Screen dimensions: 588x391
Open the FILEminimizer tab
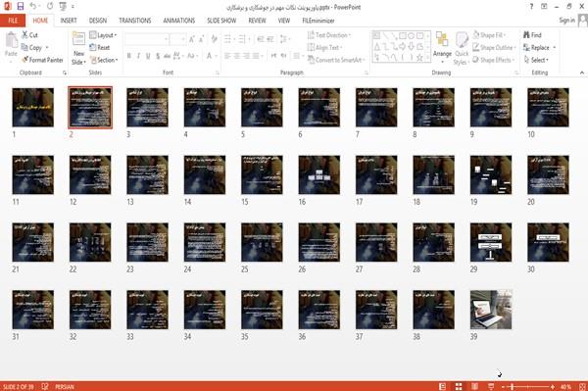click(x=318, y=21)
